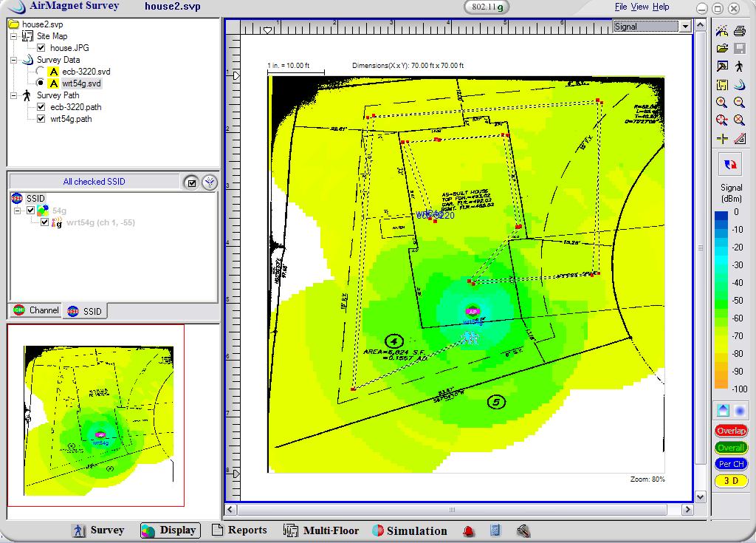Collapse the Survey Data tree node
The image size is (756, 543).
(14, 60)
